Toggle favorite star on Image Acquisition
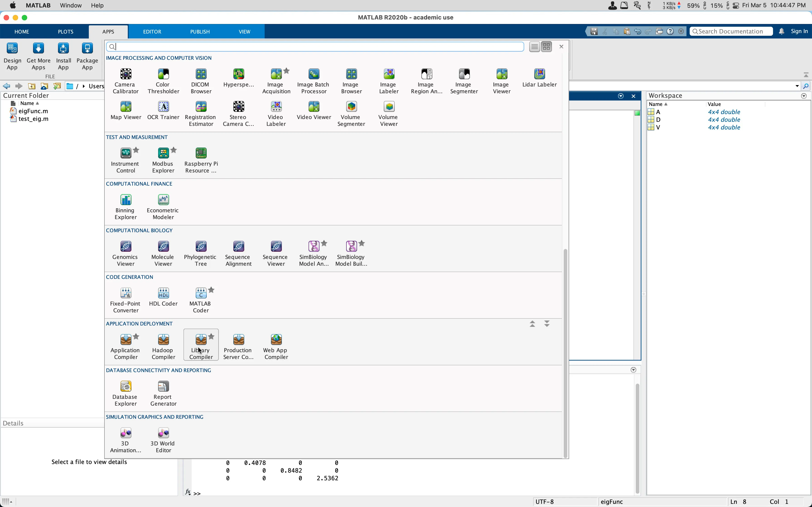Image resolution: width=812 pixels, height=507 pixels. pos(287,71)
